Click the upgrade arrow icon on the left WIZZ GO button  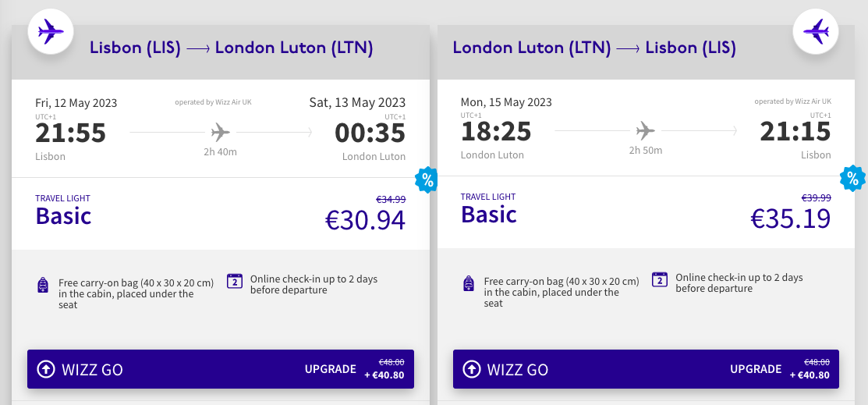tap(46, 369)
